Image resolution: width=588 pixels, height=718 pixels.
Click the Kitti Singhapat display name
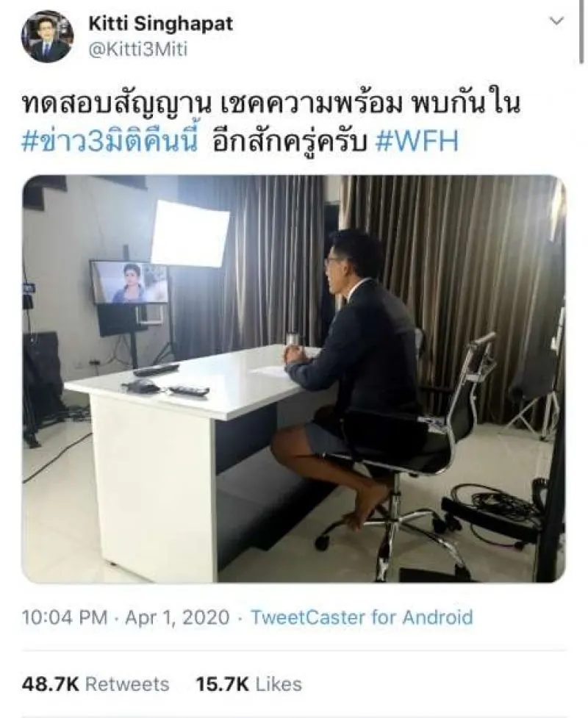[160, 24]
